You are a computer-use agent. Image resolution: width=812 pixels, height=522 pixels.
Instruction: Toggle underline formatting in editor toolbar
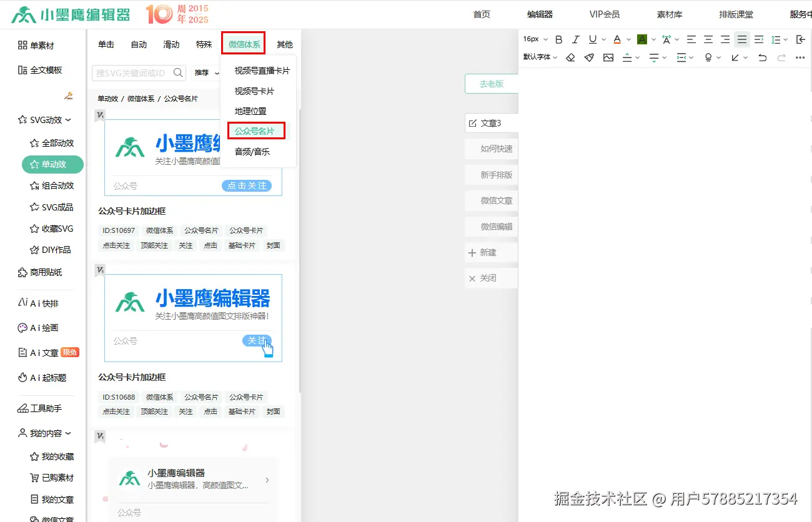(593, 39)
